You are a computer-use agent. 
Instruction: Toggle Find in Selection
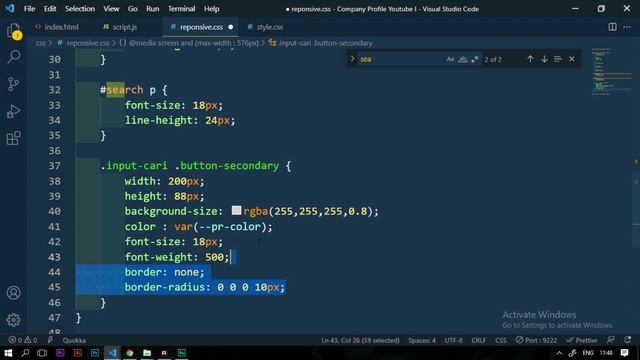558,59
